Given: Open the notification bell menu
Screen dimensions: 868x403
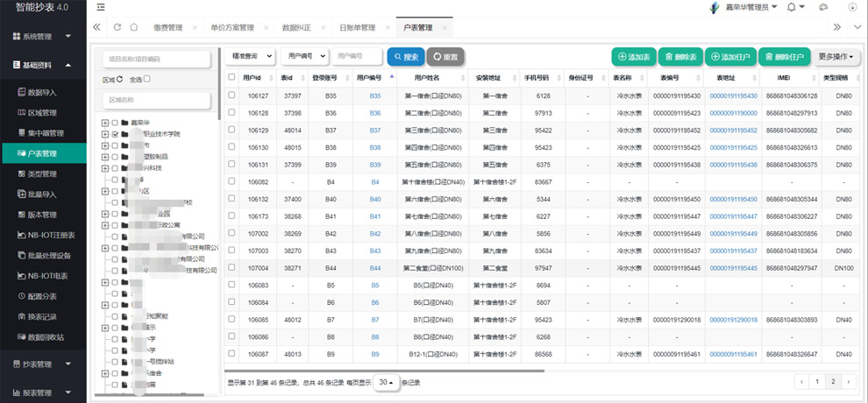Looking at the screenshot, I should point(792,7).
